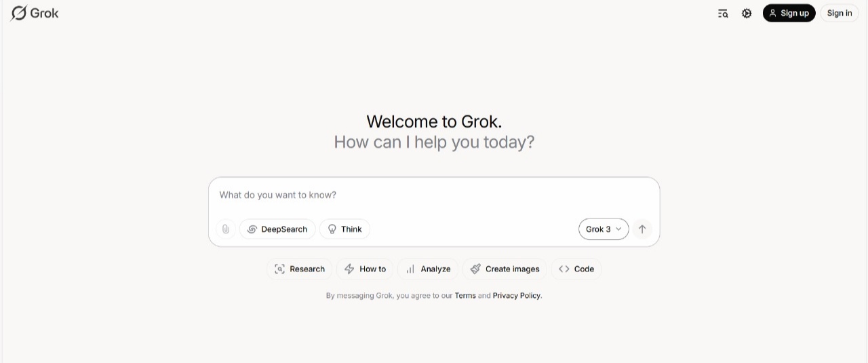Viewport: 868px width, 363px height.
Task: Open the Privacy Policy link
Action: pyautogui.click(x=517, y=296)
